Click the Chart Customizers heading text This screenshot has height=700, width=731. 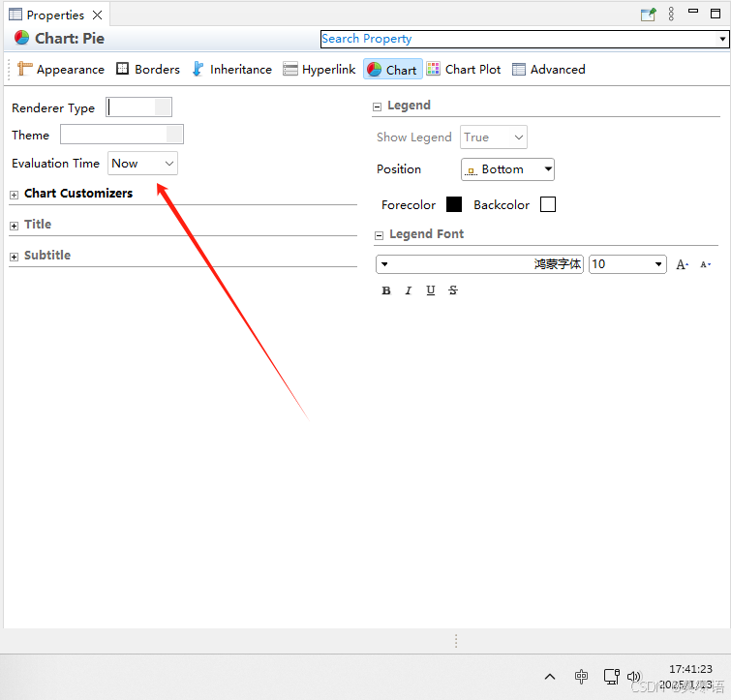[x=78, y=194]
